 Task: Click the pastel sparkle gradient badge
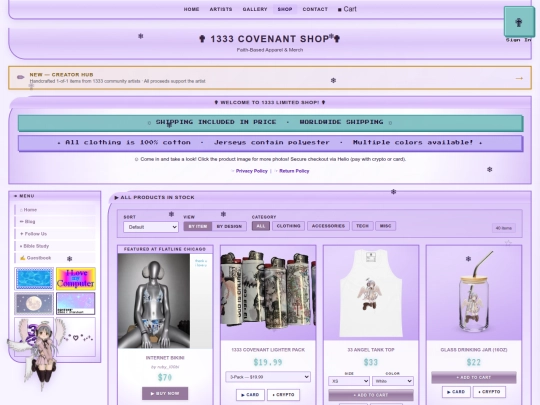[76, 303]
